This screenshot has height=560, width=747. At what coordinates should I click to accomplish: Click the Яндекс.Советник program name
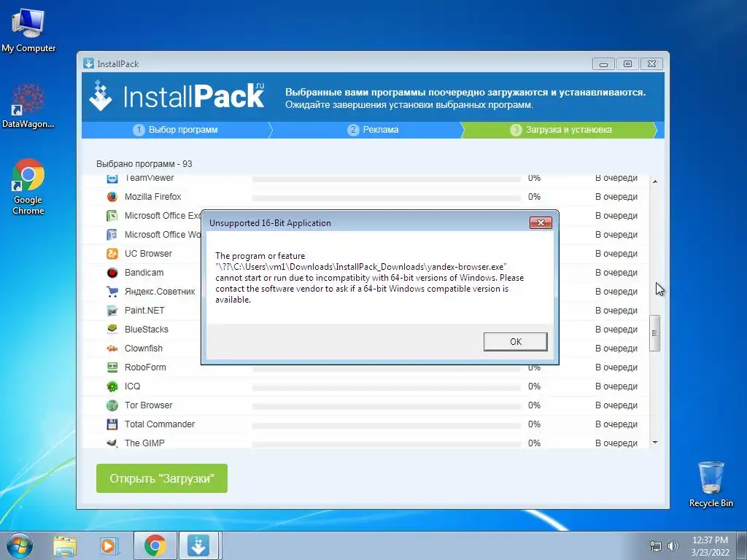pyautogui.click(x=160, y=292)
